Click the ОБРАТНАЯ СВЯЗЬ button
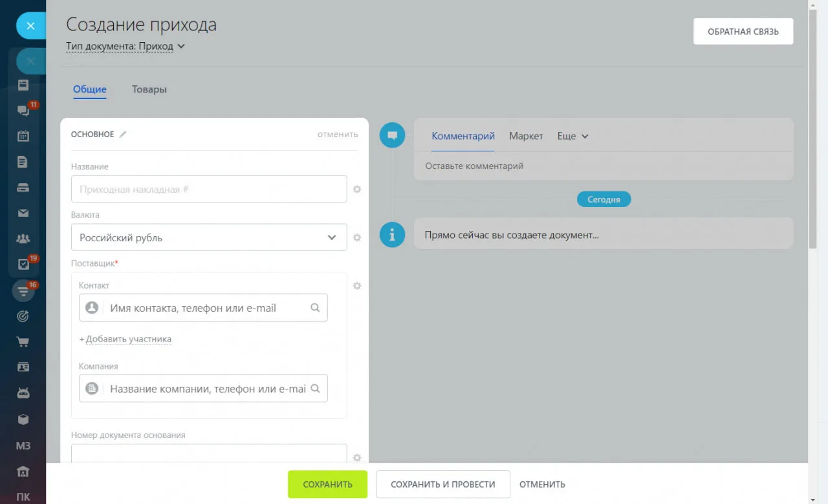Viewport: 828px width, 504px height. (743, 31)
